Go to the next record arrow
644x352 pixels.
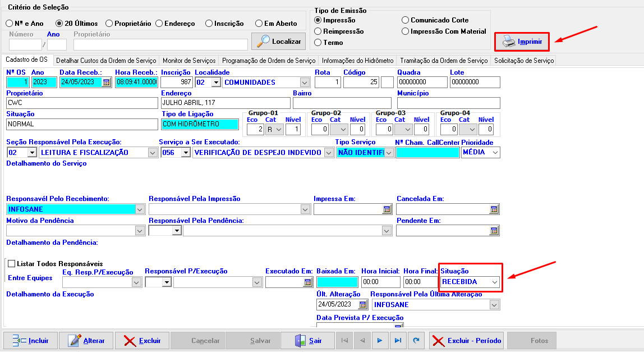pyautogui.click(x=380, y=340)
